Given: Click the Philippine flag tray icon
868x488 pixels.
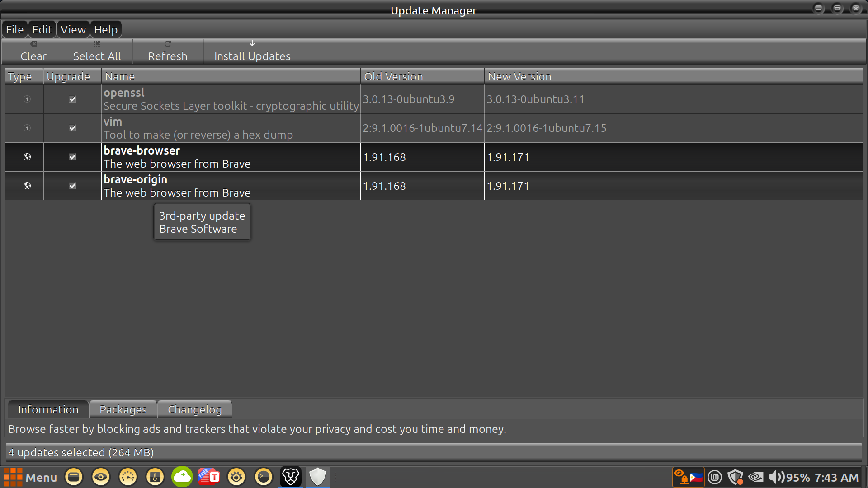Looking at the screenshot, I should (696, 477).
